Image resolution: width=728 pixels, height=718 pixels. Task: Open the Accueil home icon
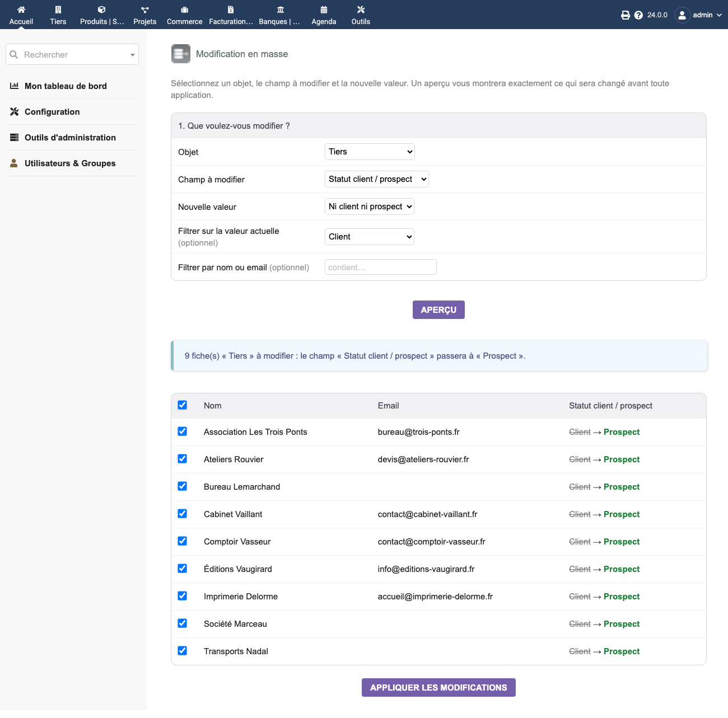pos(21,10)
